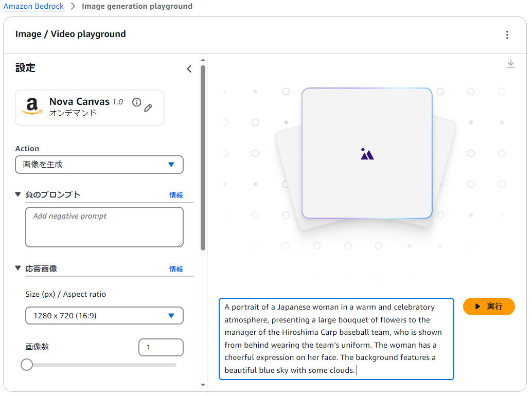This screenshot has height=396, width=532.
Task: Click the Image / Video playground heading
Action: 70,34
